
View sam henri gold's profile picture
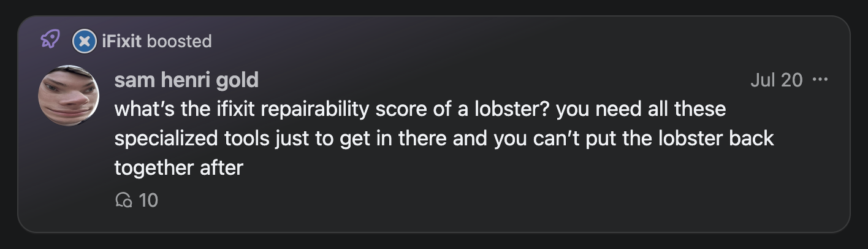69,95
